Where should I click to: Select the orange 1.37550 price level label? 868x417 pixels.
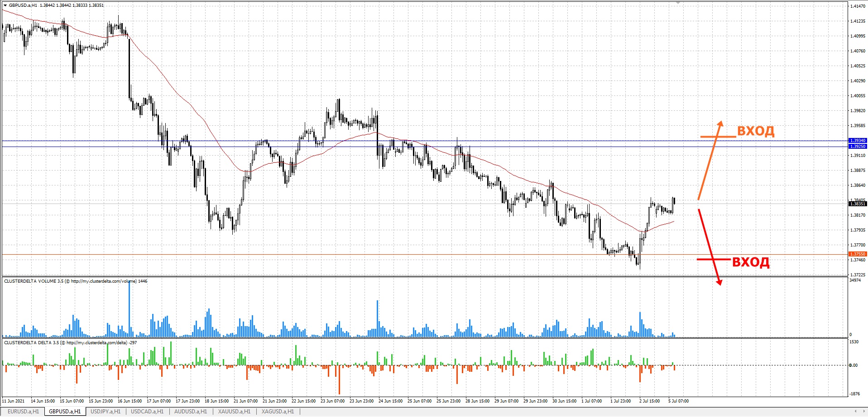[857, 254]
